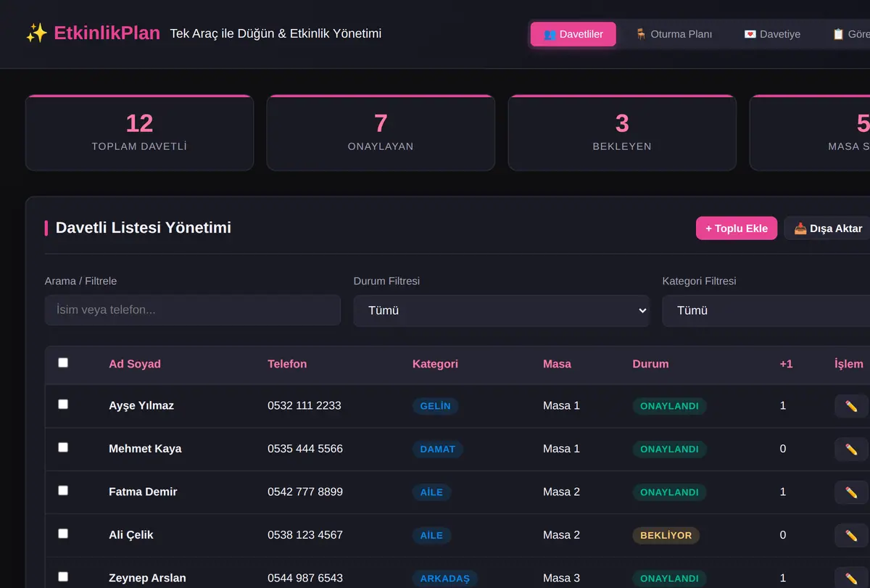870x588 pixels.
Task: Click the + Toplu Ekle button
Action: coord(737,228)
